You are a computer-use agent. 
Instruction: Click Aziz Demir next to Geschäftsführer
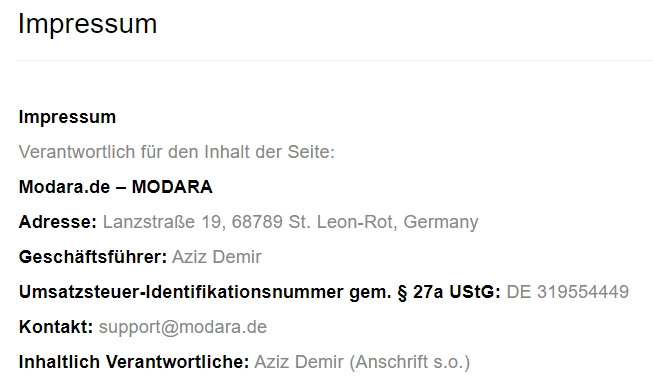(x=217, y=257)
